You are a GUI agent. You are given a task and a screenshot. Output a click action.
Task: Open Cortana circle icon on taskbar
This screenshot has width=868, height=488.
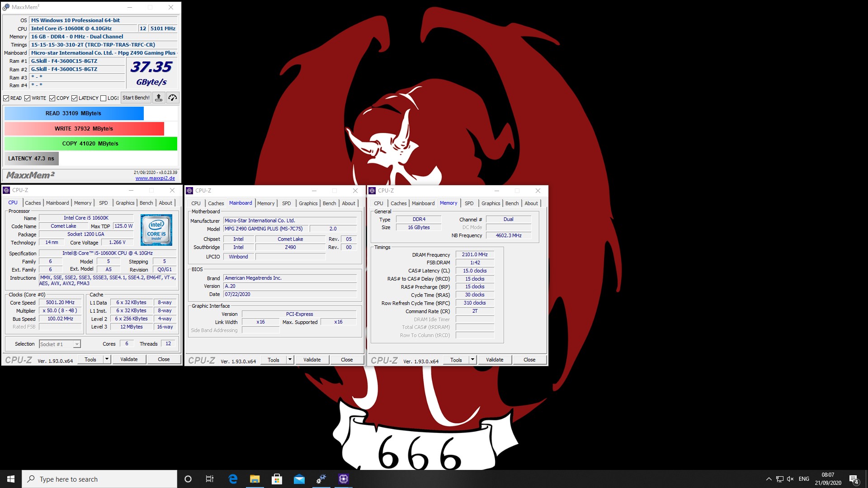point(188,479)
